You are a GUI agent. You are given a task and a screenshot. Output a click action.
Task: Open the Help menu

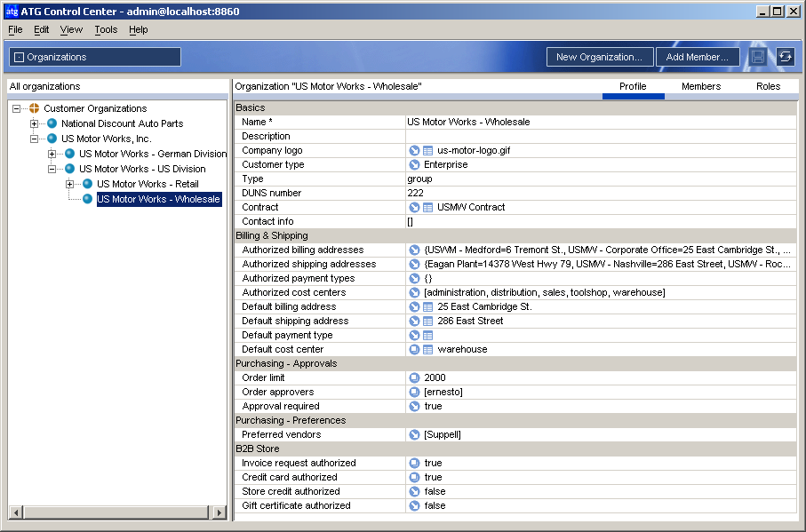[139, 30]
